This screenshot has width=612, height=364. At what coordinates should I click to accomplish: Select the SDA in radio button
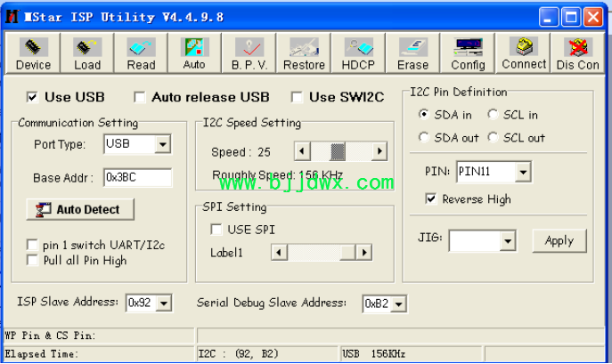[423, 114]
